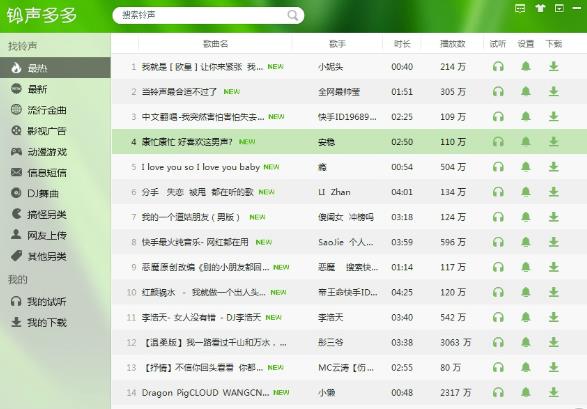Listen to song 8 via headphone icon
587x409 pixels.
tap(498, 242)
